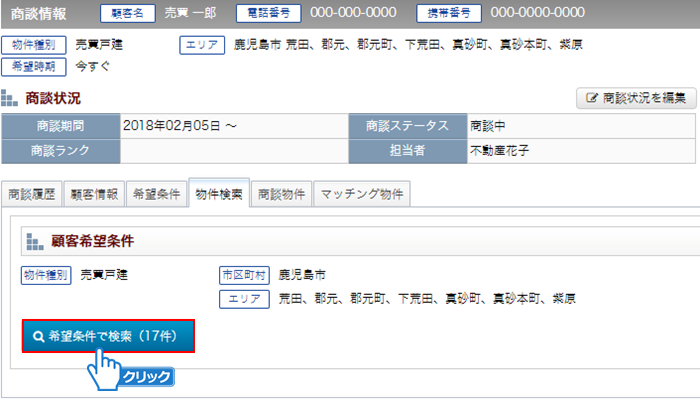Switch to the 顧客情報 tab
The width and height of the screenshot is (700, 403).
(x=94, y=195)
